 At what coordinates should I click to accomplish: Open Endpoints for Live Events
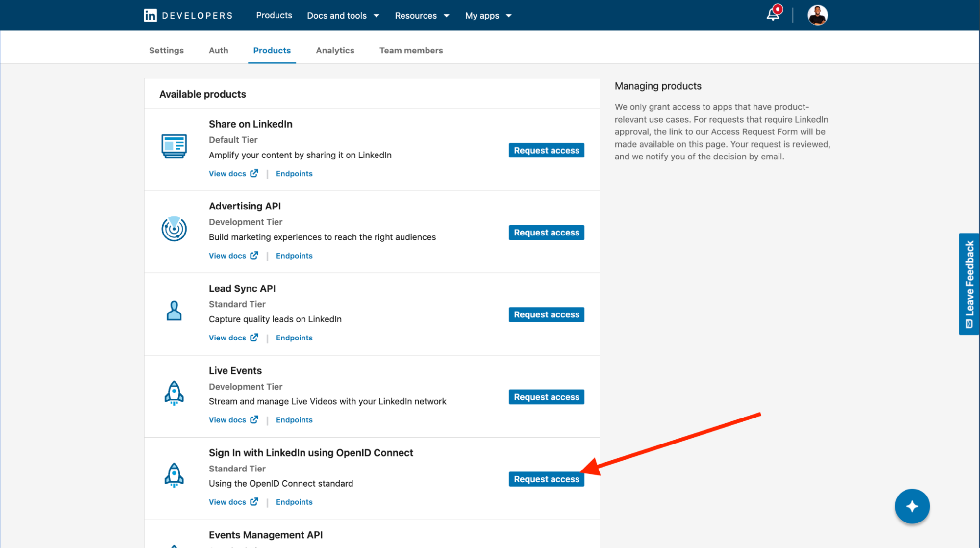point(294,420)
